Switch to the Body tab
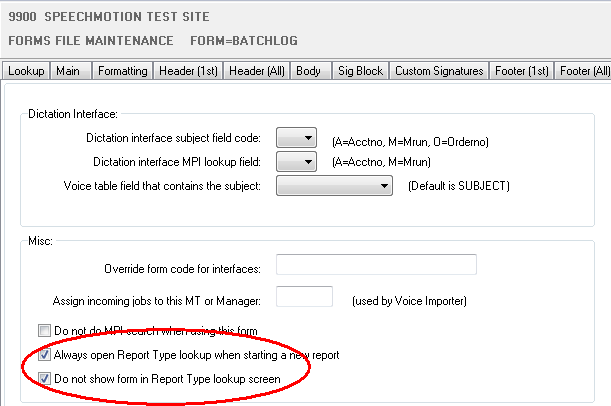The width and height of the screenshot is (611, 406). (x=309, y=71)
